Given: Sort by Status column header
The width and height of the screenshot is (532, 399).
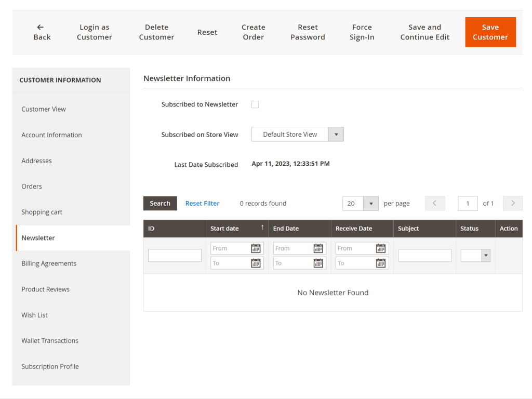Looking at the screenshot, I should 475,229.
